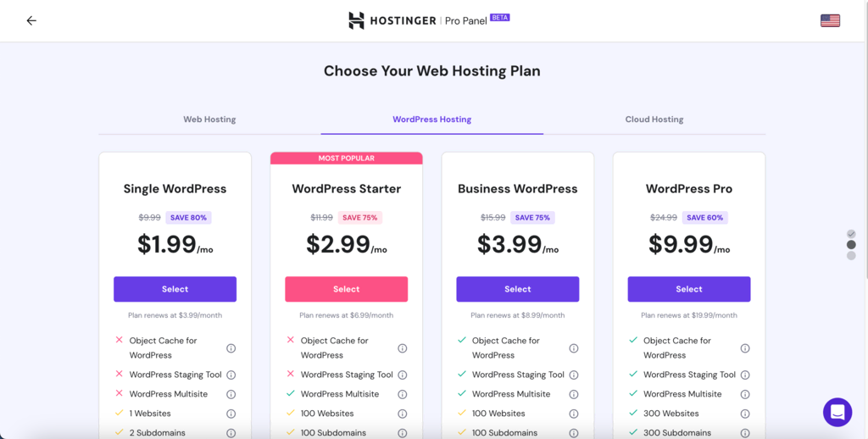
Task: Show info for Single WordPress 2 Subdomains
Action: click(231, 433)
